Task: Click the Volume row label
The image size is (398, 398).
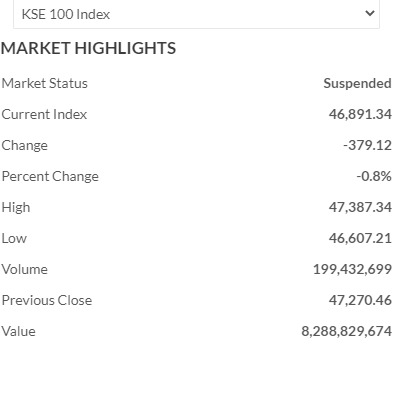Action: pos(25,269)
